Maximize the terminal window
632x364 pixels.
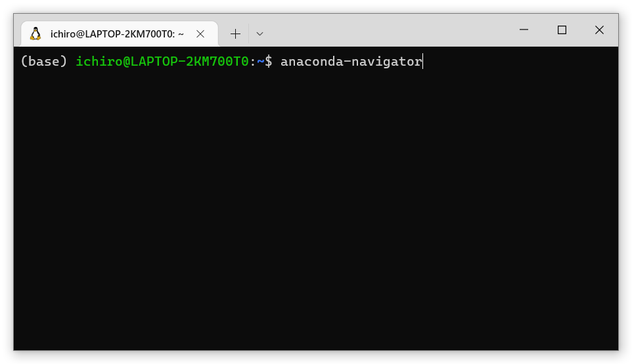[x=562, y=30]
